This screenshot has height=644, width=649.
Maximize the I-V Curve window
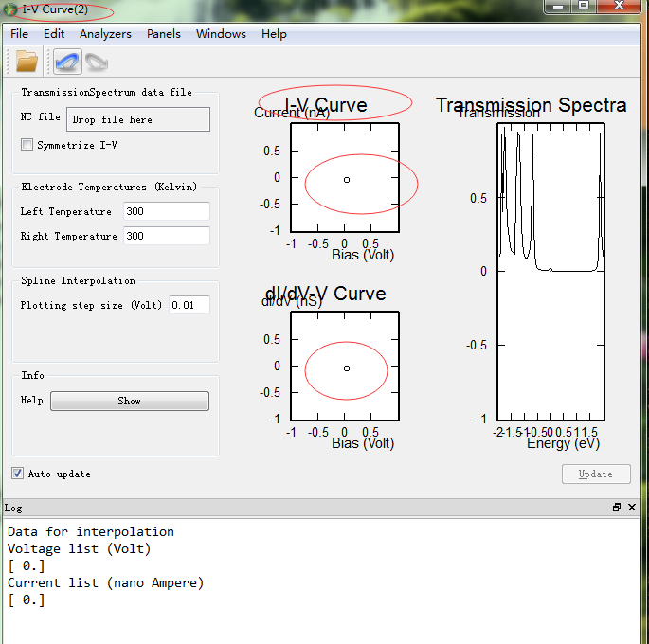coord(584,6)
